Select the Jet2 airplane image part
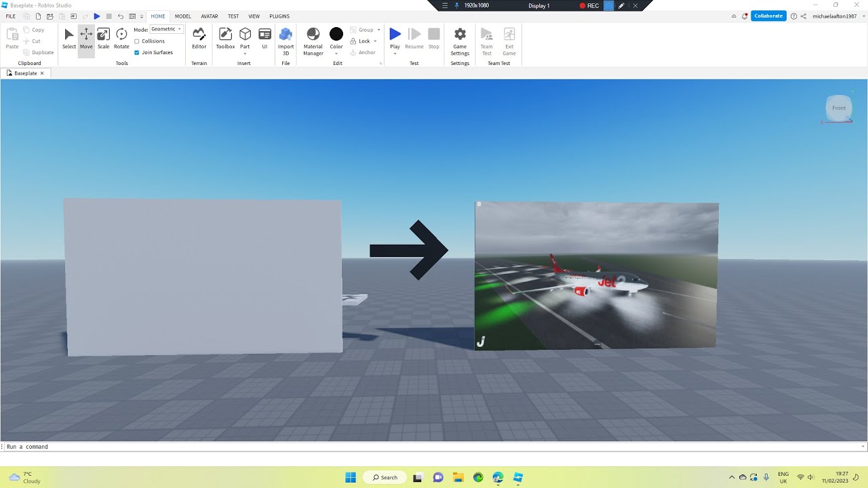The width and height of the screenshot is (868, 488). point(596,275)
